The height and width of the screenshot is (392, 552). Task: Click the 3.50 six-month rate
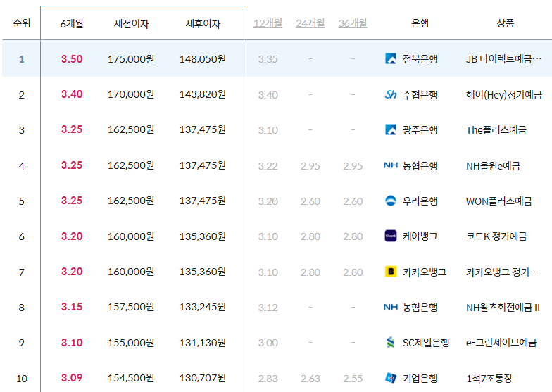point(72,59)
